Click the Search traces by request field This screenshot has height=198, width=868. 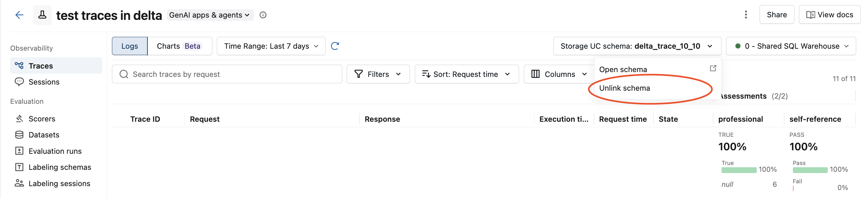(227, 74)
